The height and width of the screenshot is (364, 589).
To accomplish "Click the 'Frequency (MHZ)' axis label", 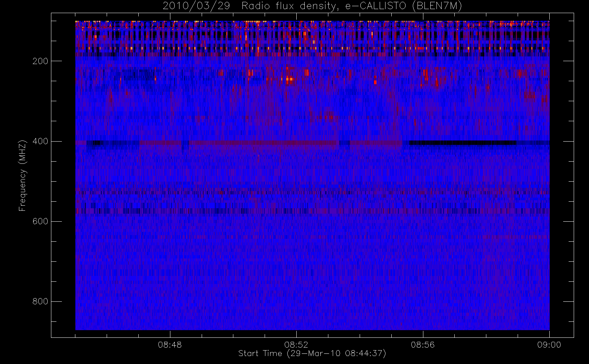I will pyautogui.click(x=23, y=175).
